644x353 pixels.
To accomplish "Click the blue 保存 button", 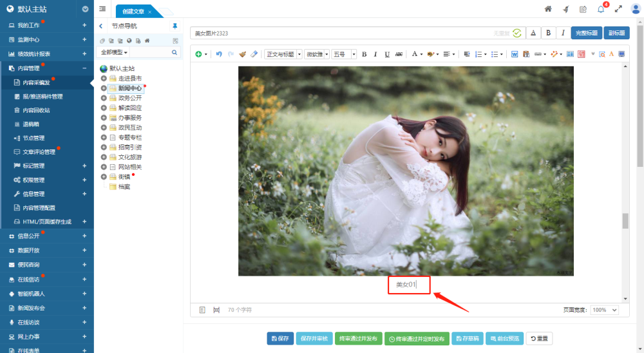I will 280,338.
